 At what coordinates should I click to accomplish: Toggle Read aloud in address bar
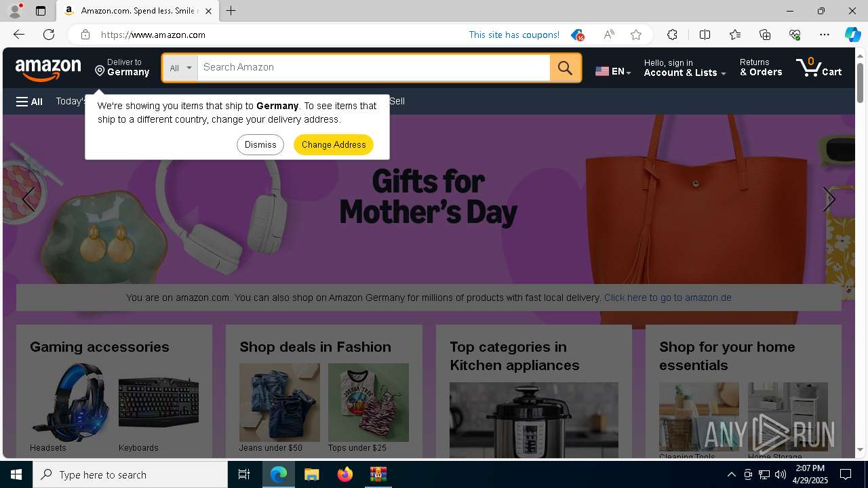609,35
